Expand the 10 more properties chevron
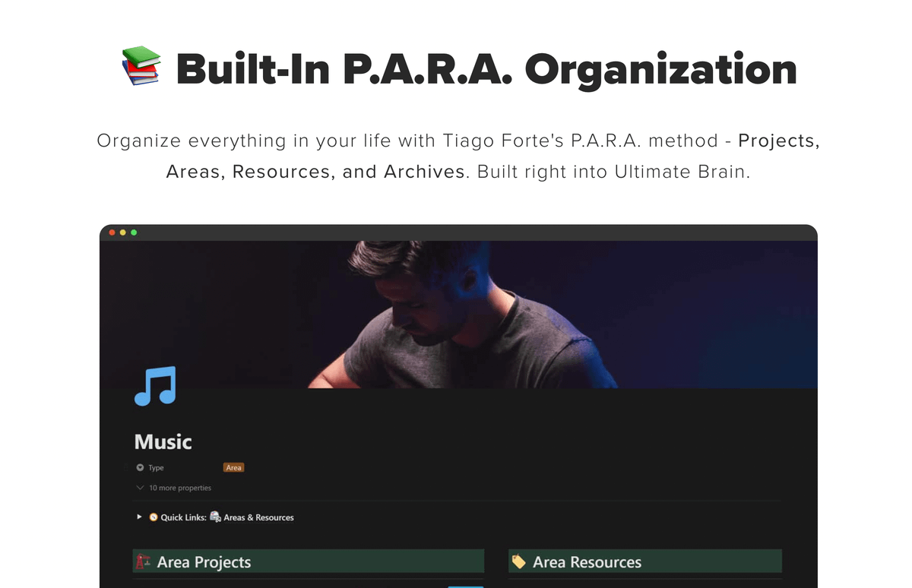Screen dimensions: 912x588 140,488
